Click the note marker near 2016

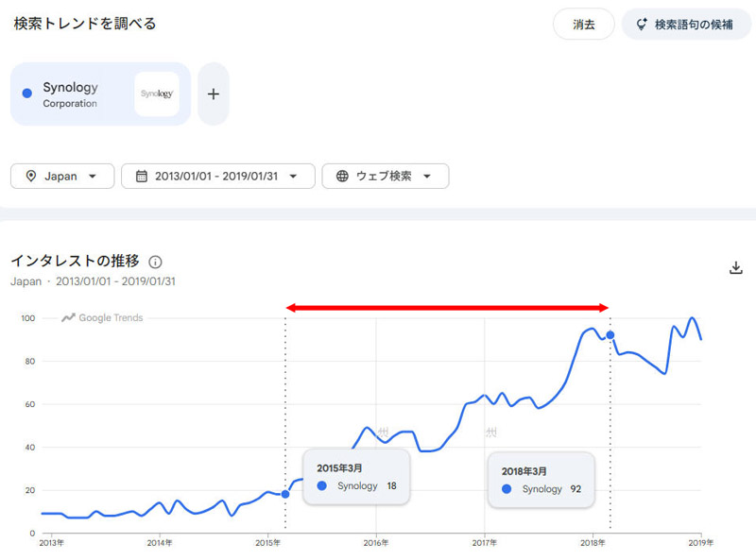(x=384, y=432)
